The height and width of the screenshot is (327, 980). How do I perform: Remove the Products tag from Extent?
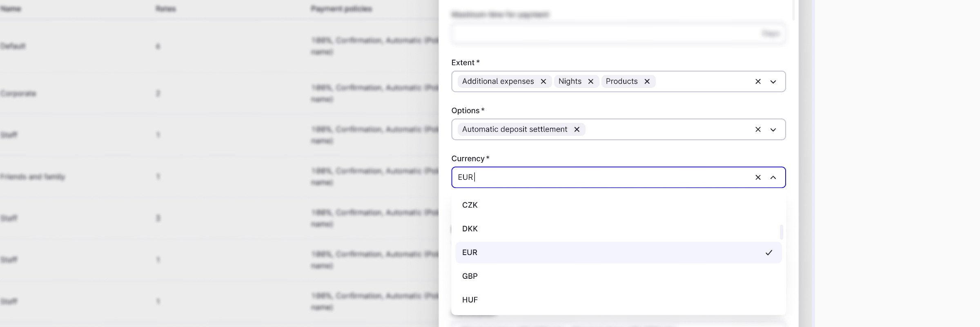tap(647, 81)
